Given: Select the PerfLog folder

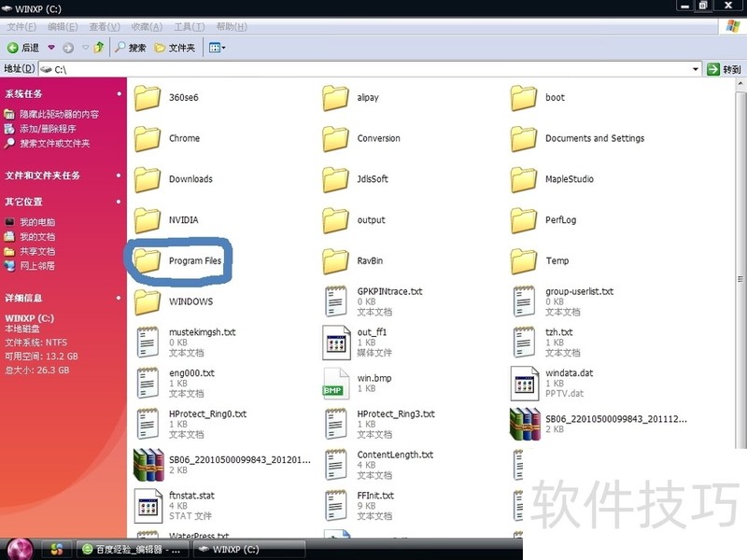Looking at the screenshot, I should 543,220.
